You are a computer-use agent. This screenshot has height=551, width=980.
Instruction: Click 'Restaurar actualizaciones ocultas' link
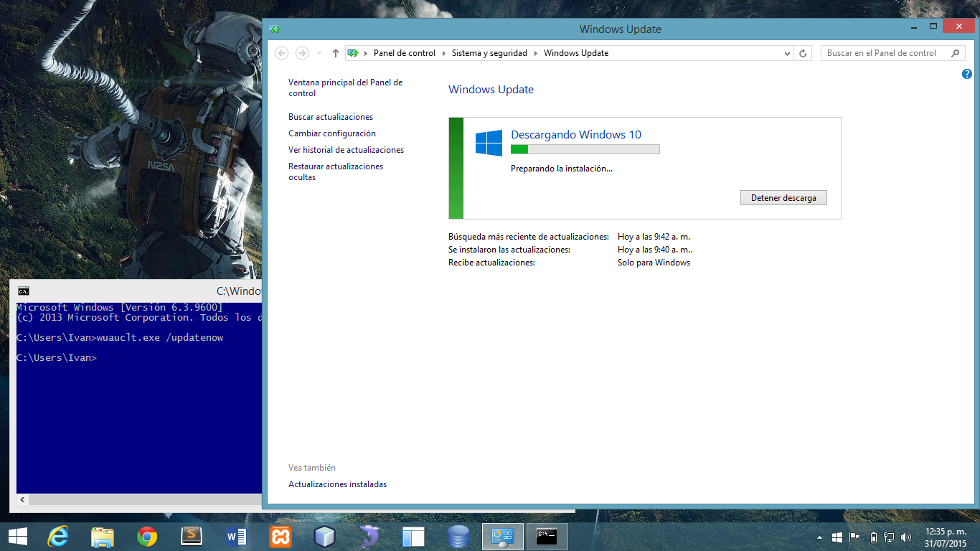point(336,171)
